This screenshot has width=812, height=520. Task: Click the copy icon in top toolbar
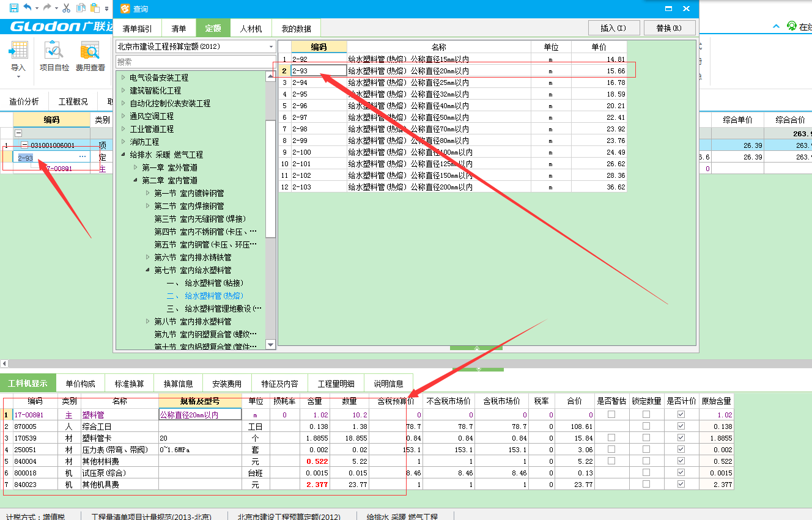(81, 8)
